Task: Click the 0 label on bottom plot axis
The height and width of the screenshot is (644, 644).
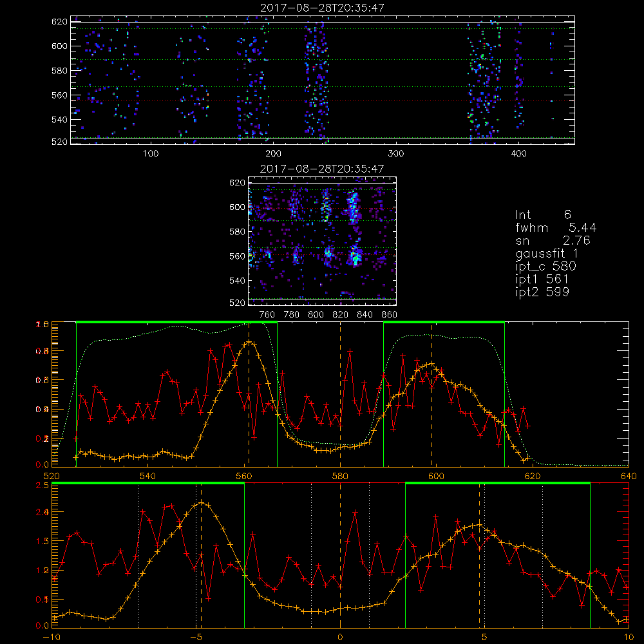Action: 340,638
